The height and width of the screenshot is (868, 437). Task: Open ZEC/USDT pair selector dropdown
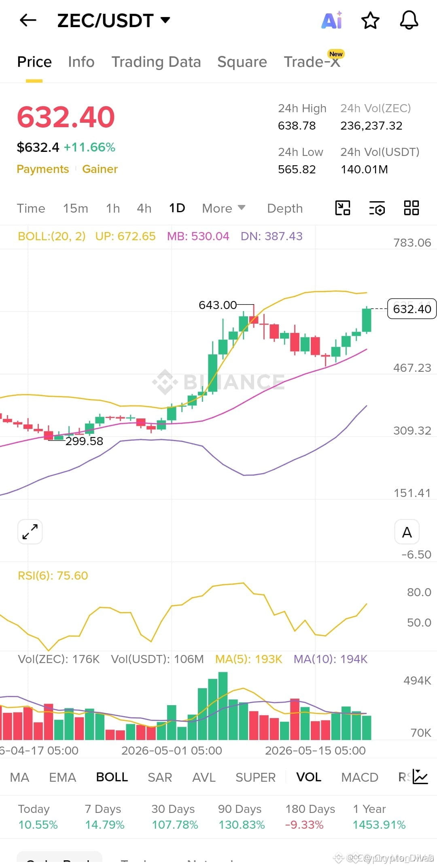point(114,20)
